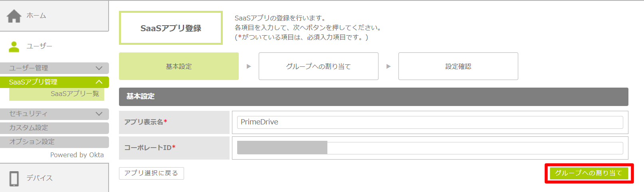The height and width of the screenshot is (192, 644).
Task: Open SaaSアプリ一覧 submenu item
Action: pos(75,94)
